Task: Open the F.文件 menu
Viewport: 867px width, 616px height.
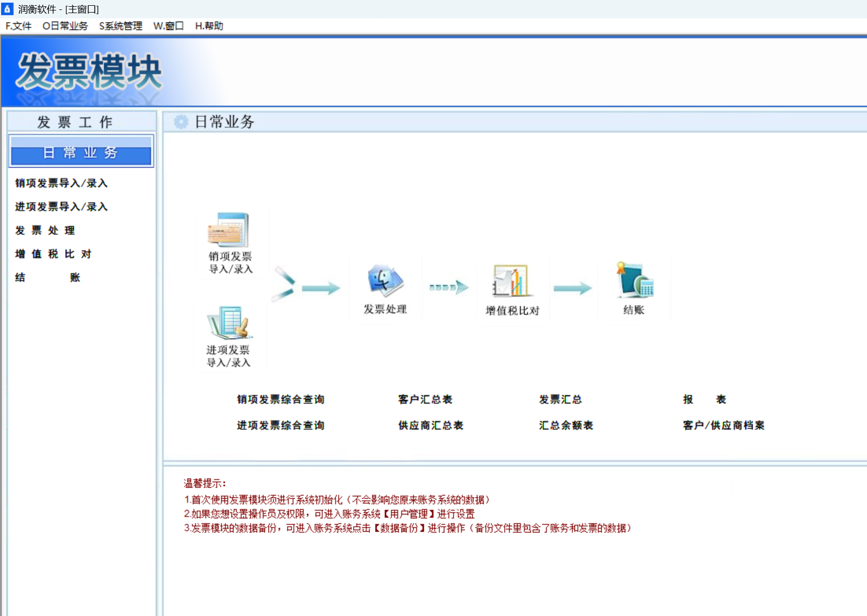Action: [18, 26]
